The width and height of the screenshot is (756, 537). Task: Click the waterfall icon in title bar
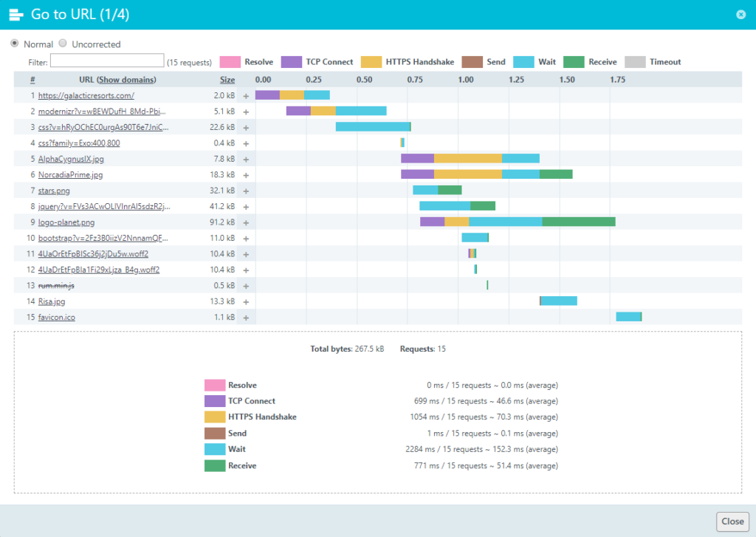(x=16, y=15)
